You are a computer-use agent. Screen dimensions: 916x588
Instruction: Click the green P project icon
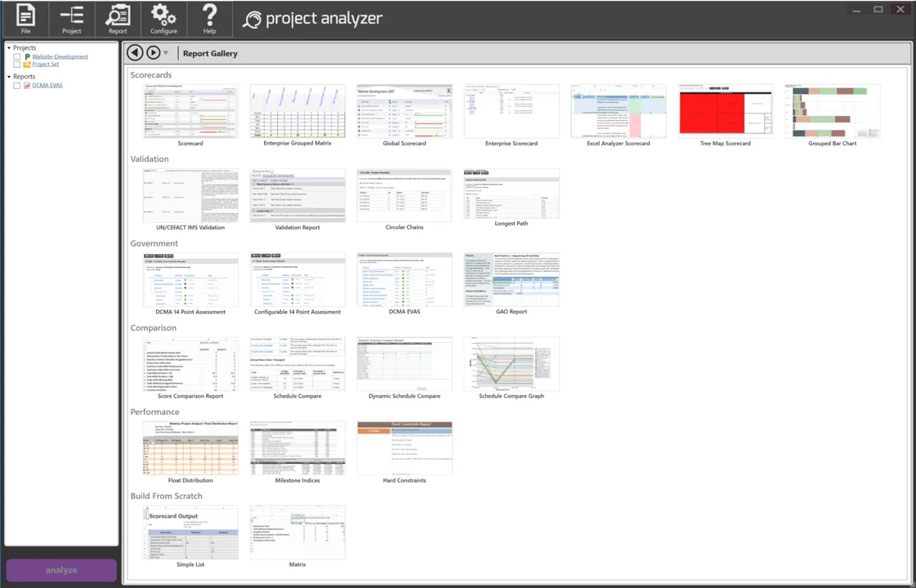(27, 56)
